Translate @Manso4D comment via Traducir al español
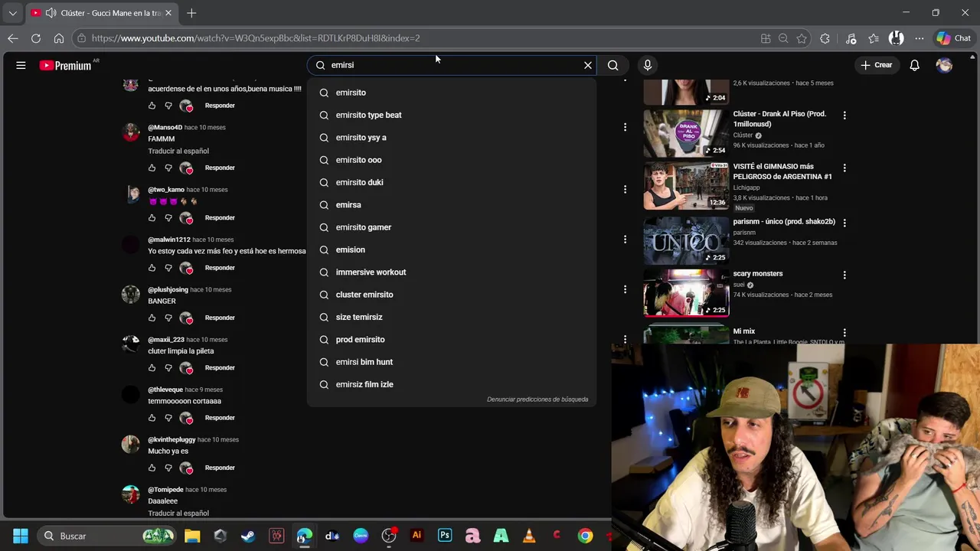Viewport: 980px width, 551px height. [x=178, y=151]
